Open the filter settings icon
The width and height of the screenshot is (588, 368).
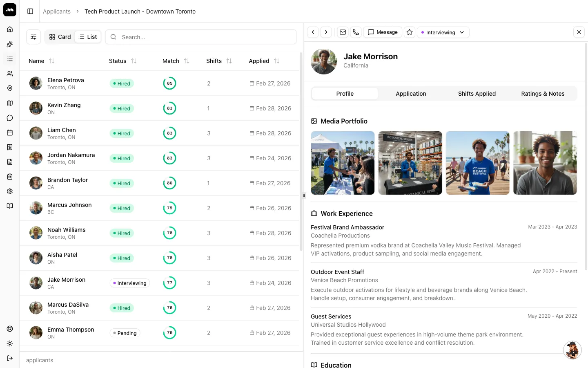coord(33,37)
